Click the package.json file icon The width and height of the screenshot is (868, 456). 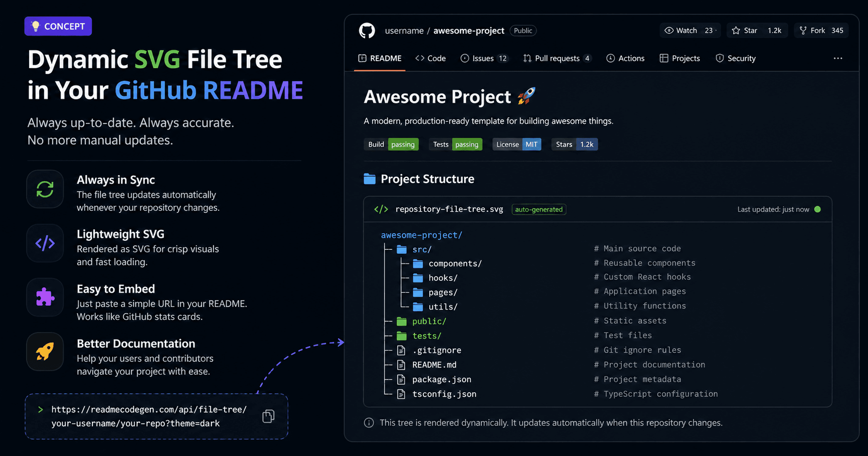[401, 379]
